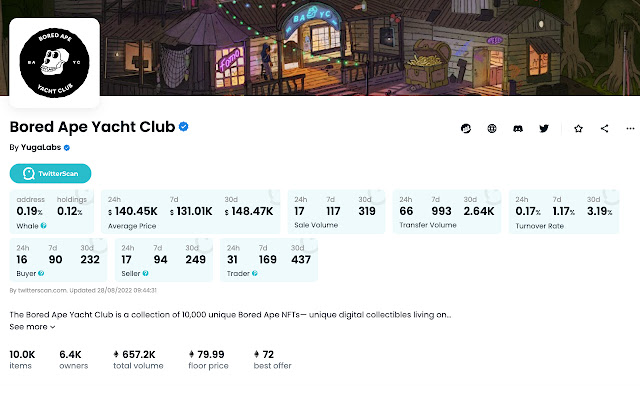Image resolution: width=640 pixels, height=400 pixels.
Task: Click the blue verified badge by title
Action: [x=184, y=127]
